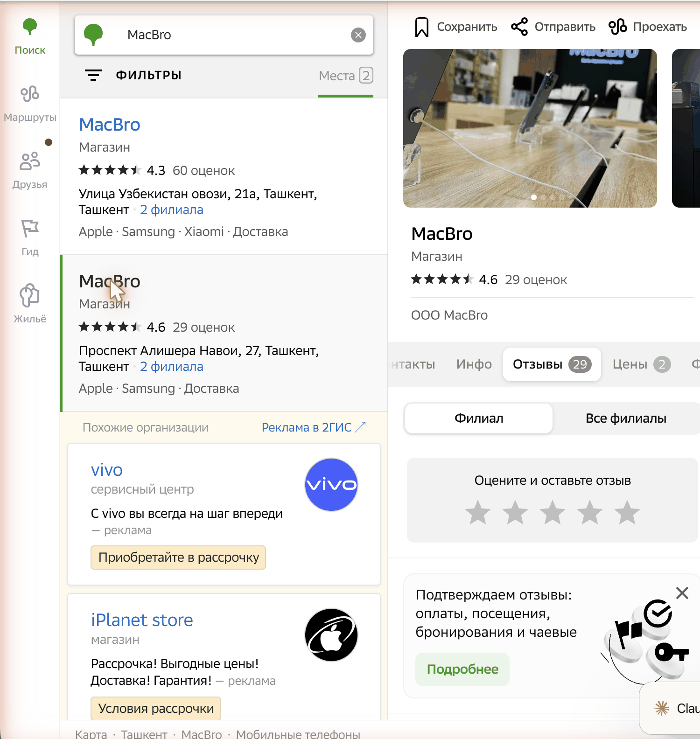Click the Условия рассрочки button
Viewport: 700px width, 739px height.
pos(156,709)
